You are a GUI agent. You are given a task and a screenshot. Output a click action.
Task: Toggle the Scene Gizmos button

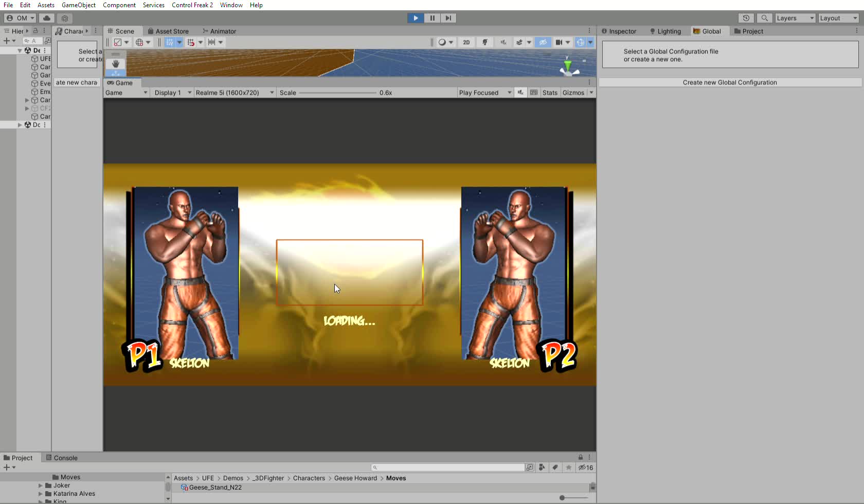[581, 43]
